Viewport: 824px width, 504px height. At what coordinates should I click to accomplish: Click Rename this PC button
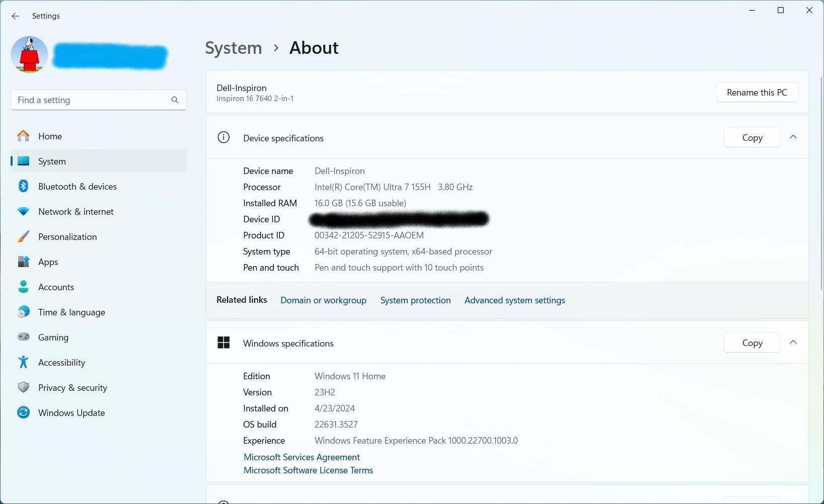[x=757, y=93]
